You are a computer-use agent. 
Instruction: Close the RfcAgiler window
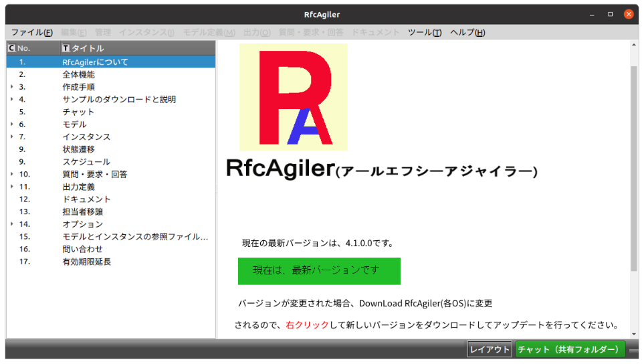pos(629,14)
